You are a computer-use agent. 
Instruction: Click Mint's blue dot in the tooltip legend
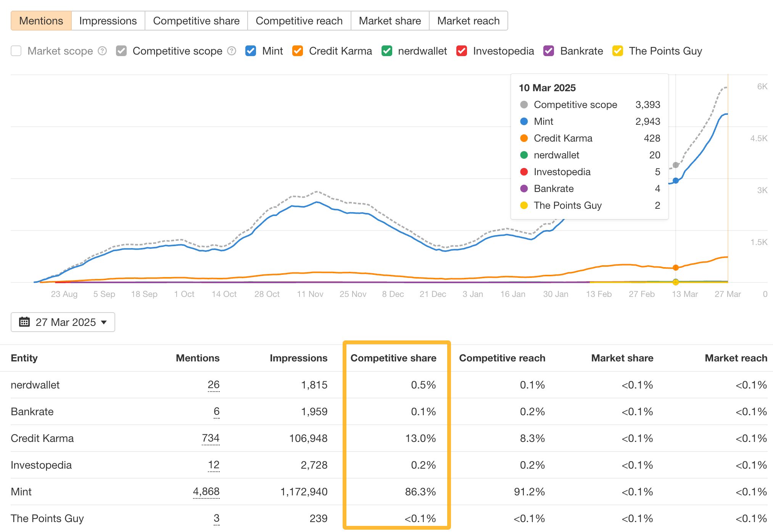(524, 121)
